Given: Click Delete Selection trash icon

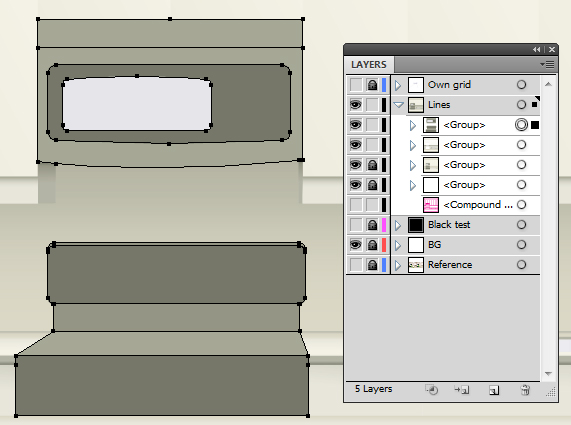Looking at the screenshot, I should 525,390.
